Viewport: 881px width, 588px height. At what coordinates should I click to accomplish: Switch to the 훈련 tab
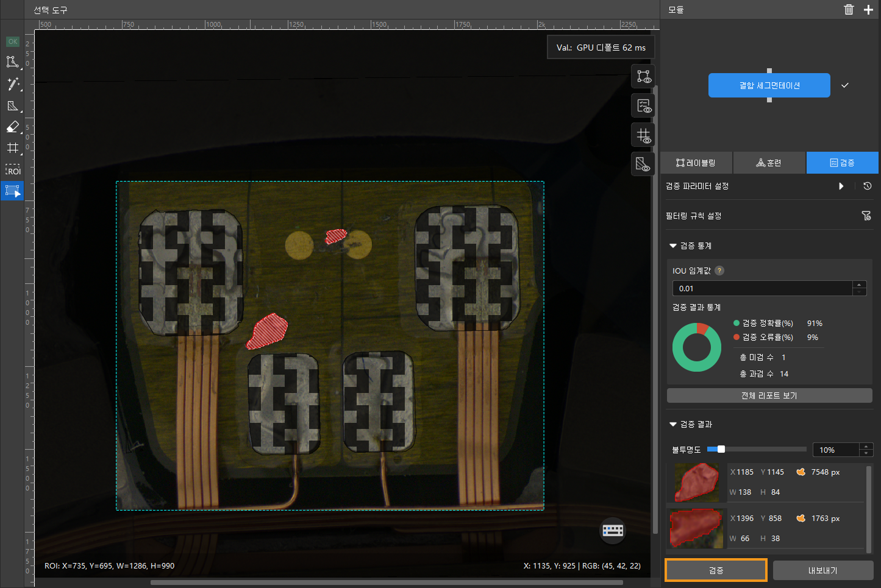[769, 163]
